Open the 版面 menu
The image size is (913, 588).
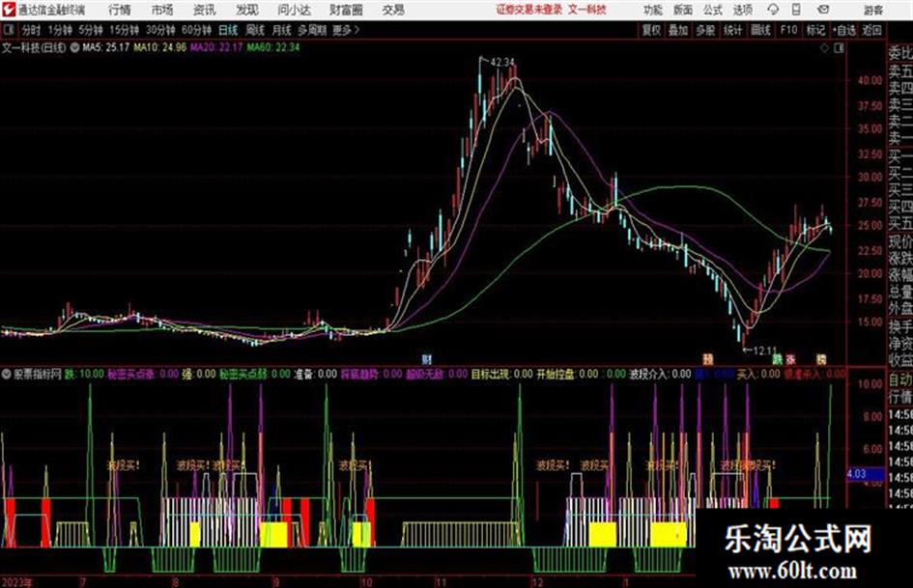tap(682, 10)
